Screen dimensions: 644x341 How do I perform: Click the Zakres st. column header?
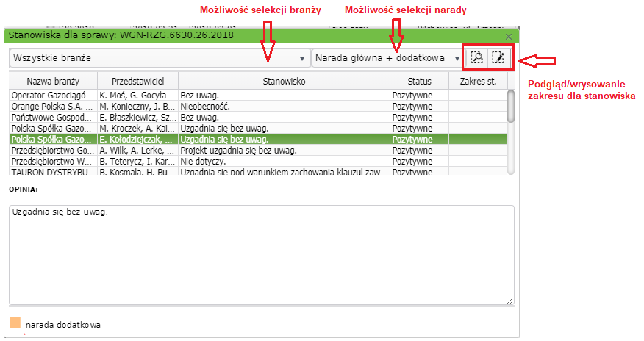click(x=478, y=81)
